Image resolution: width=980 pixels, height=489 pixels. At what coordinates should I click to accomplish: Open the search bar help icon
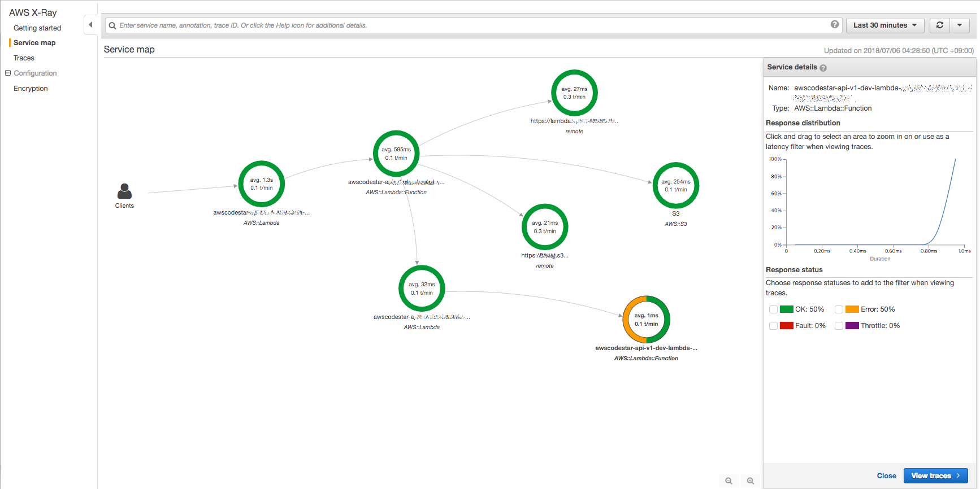point(834,25)
